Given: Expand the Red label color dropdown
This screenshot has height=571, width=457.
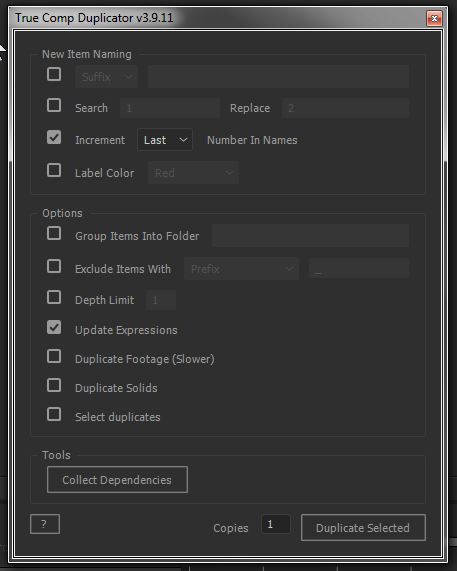Looking at the screenshot, I should 193,173.
